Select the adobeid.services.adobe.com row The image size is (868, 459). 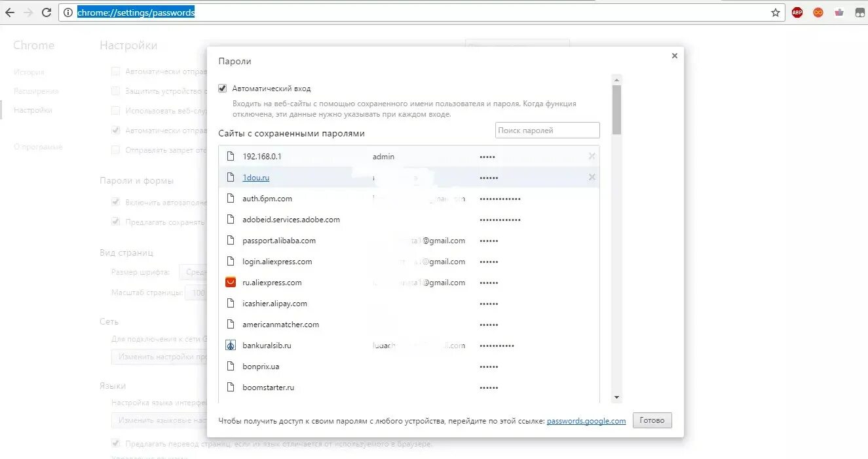point(409,219)
